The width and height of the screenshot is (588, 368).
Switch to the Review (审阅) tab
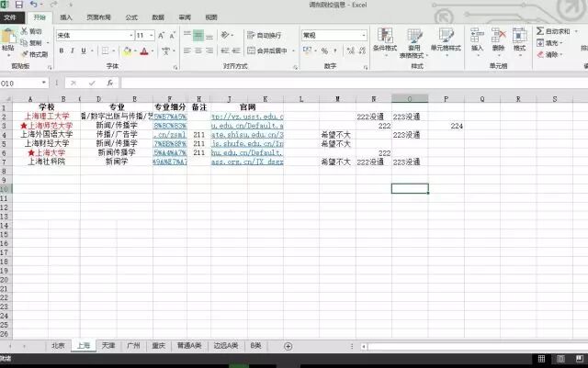point(185,17)
